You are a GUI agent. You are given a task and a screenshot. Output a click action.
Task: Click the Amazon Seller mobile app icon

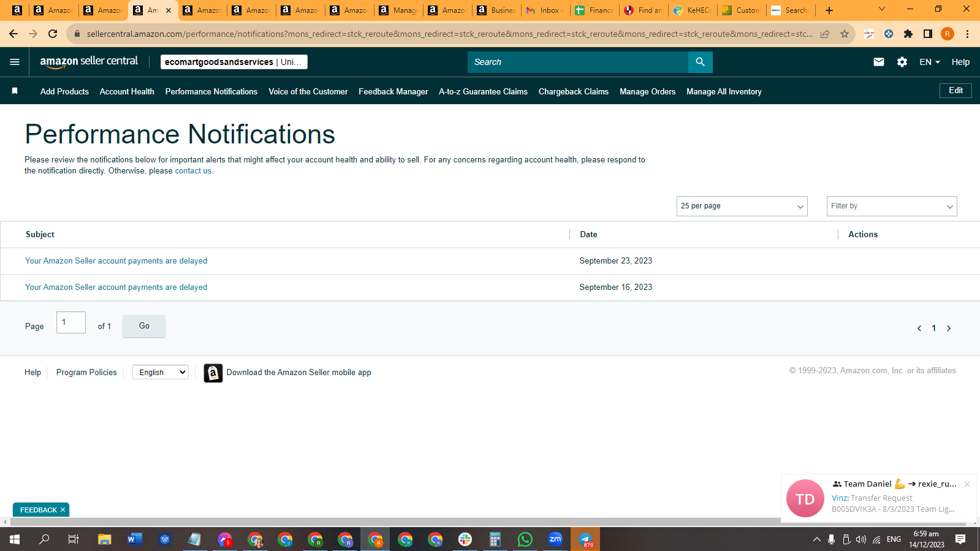pos(213,373)
